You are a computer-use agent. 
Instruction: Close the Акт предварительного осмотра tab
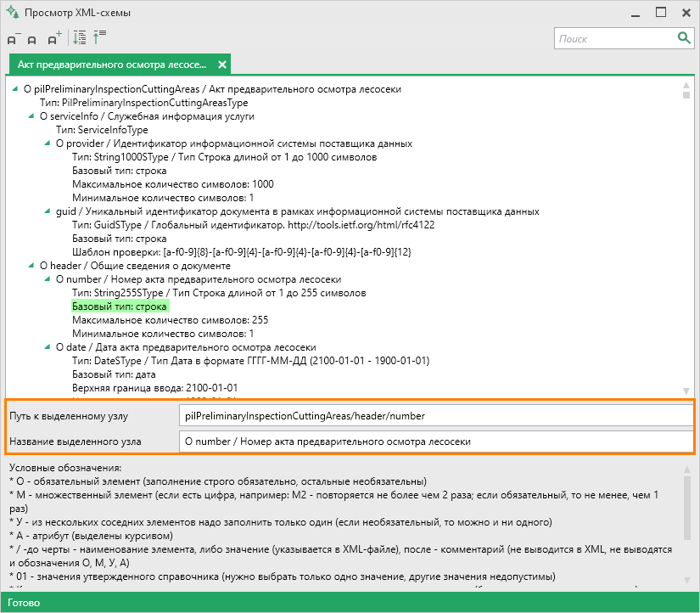click(221, 65)
